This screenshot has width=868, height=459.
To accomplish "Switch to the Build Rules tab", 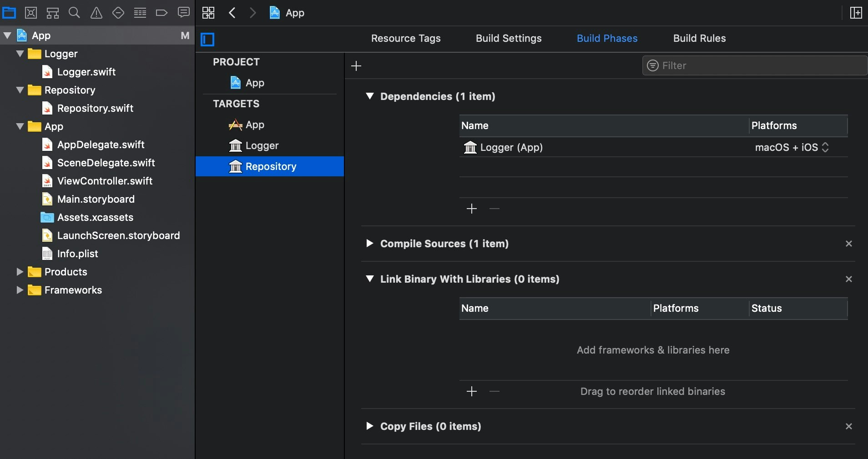I will [x=699, y=39].
